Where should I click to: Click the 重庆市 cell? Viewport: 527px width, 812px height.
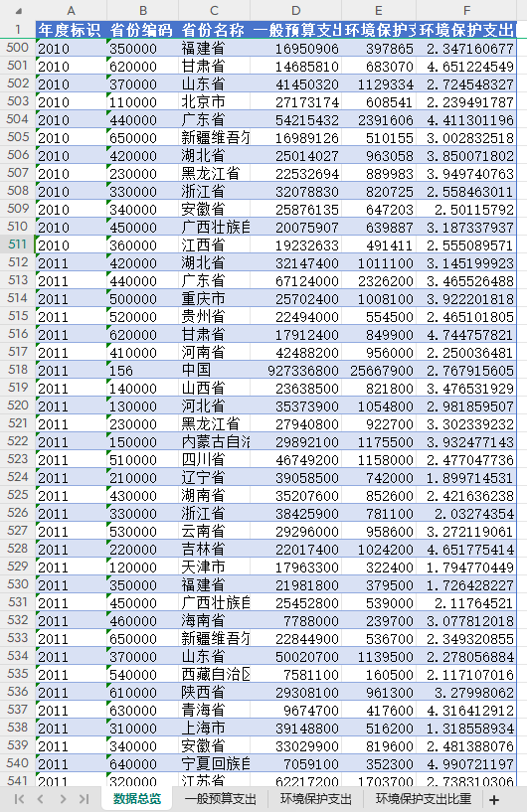coord(214,299)
